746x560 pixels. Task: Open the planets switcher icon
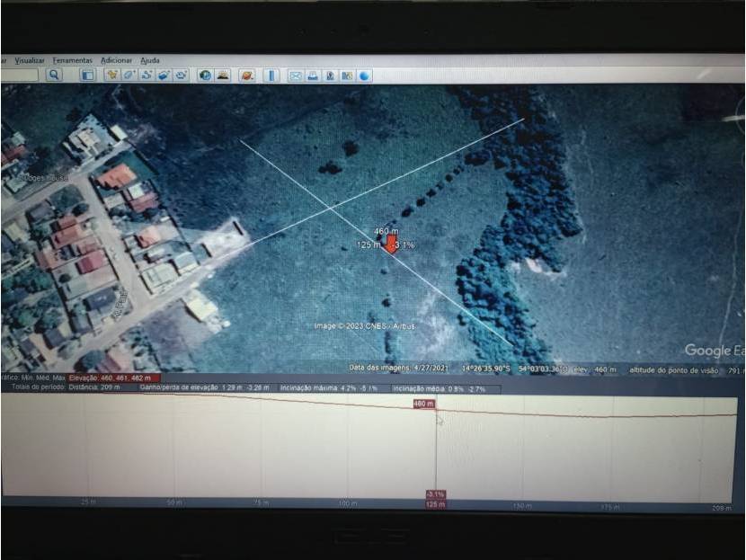247,76
